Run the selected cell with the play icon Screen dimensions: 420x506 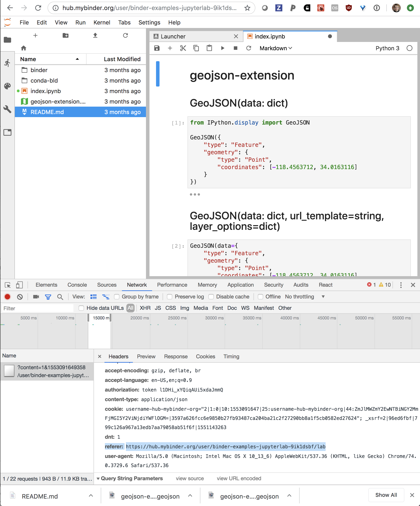tap(222, 48)
